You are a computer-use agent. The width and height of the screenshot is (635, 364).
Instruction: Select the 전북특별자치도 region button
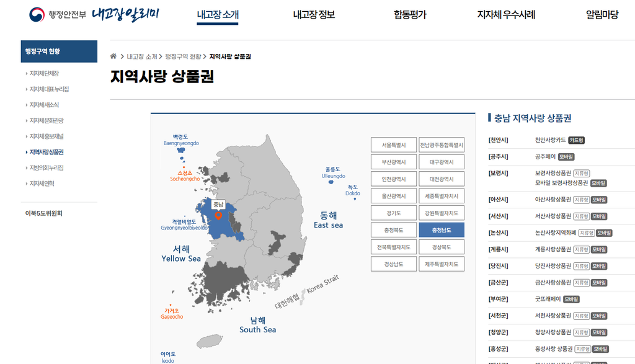pyautogui.click(x=394, y=247)
